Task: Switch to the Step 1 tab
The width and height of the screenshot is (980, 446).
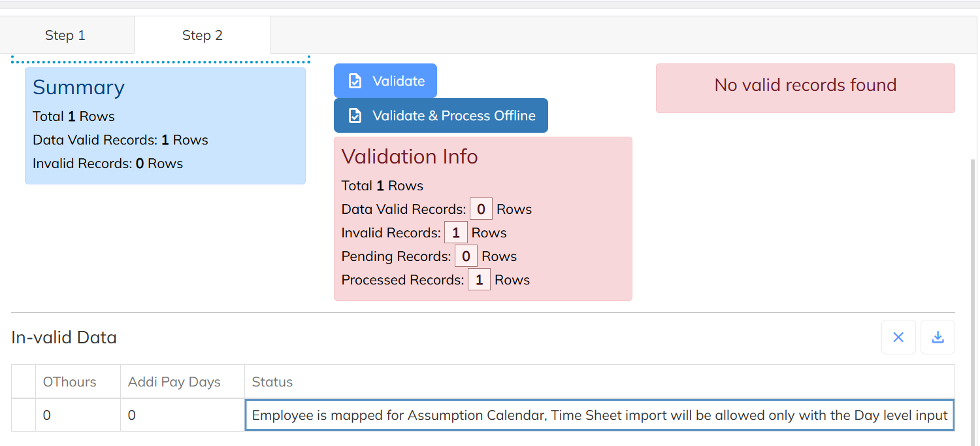Action: [x=65, y=35]
